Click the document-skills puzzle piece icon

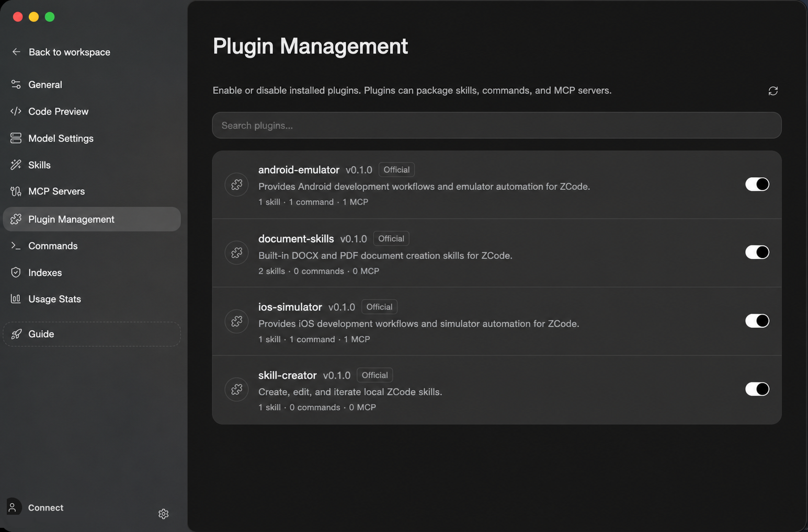pyautogui.click(x=236, y=253)
